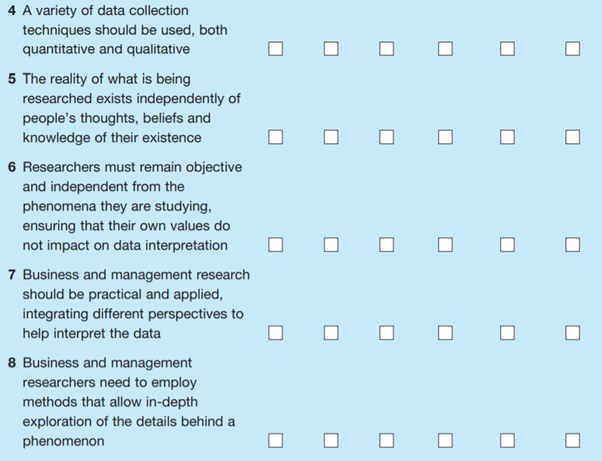Check the fourth box for statement 7
The image size is (602, 461).
click(445, 333)
